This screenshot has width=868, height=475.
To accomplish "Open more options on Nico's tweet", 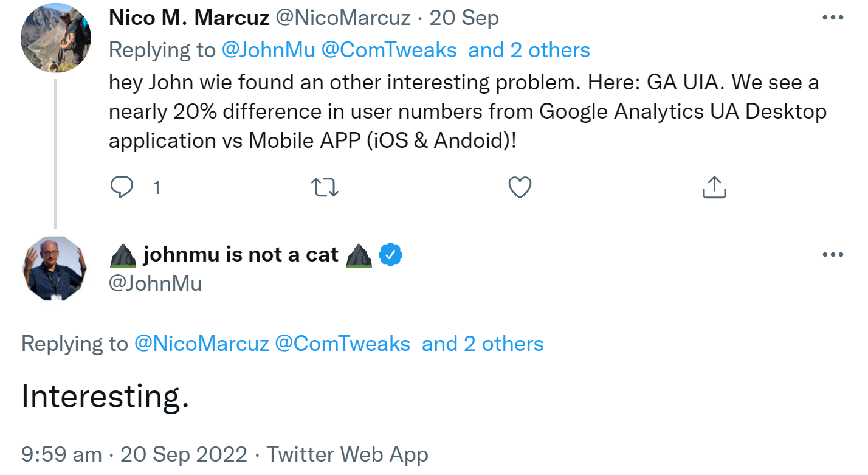I will [832, 18].
